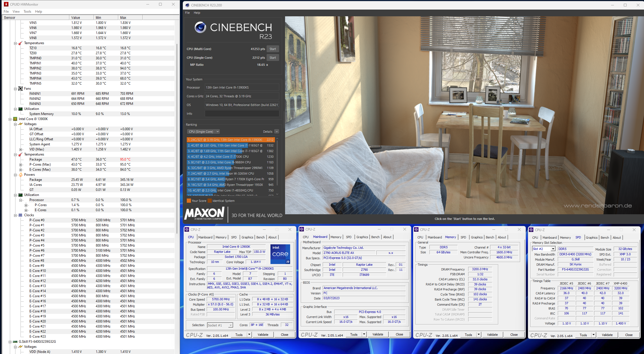
Task: Open the CPU (Single Core) ranking dropdown
Action: tap(203, 132)
